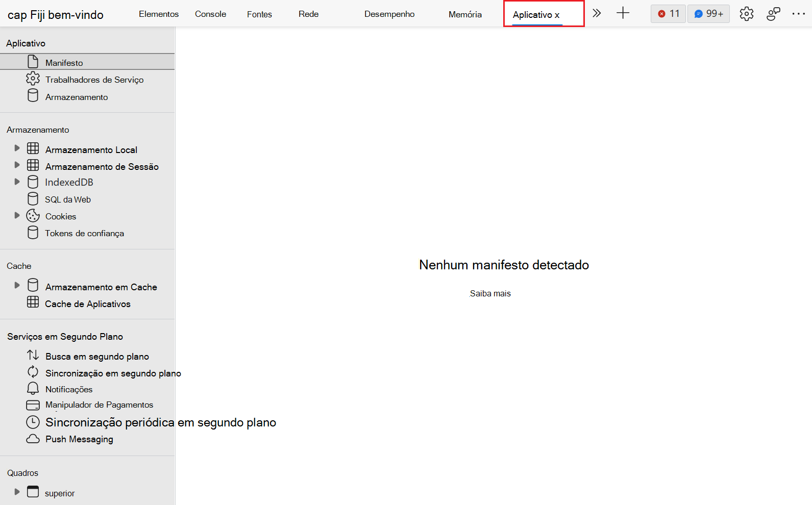Select the SQL da Web label
Image resolution: width=812 pixels, height=505 pixels.
(x=68, y=199)
